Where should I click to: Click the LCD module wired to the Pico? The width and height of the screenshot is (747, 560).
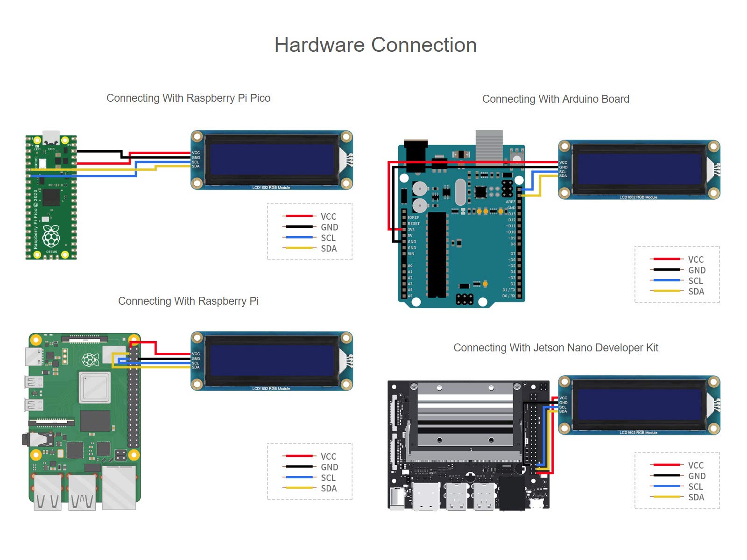[272, 160]
